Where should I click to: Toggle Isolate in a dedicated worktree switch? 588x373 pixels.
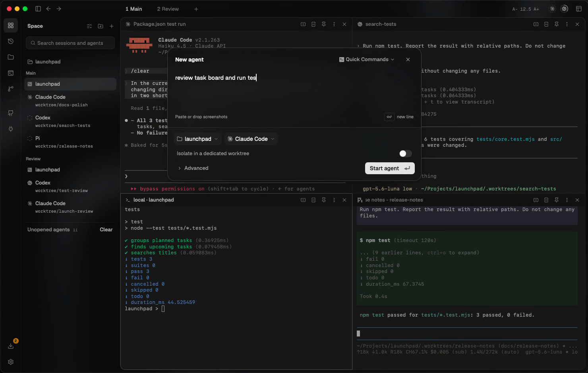[x=405, y=154]
